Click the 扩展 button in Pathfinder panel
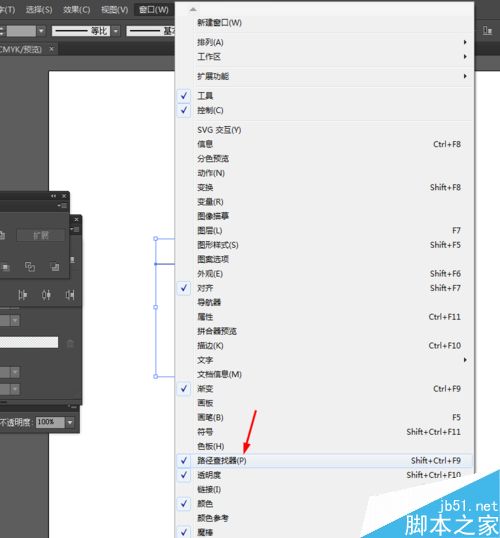 coord(41,235)
